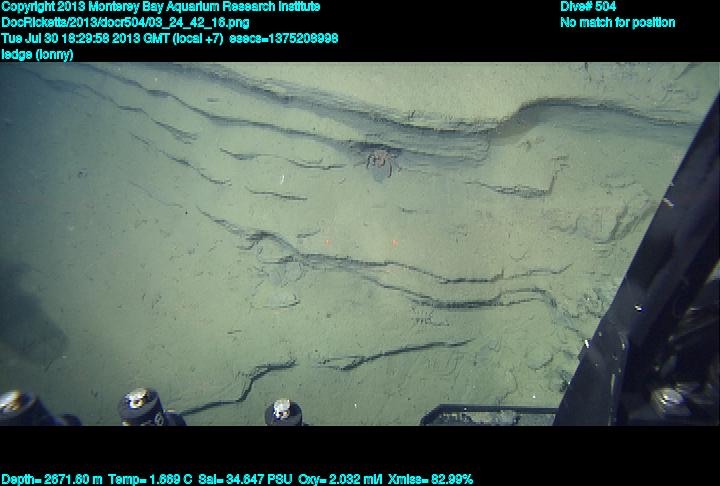Click the leftmost instrument cap at bottom
Viewport: 720px width, 486px height.
click(x=20, y=407)
